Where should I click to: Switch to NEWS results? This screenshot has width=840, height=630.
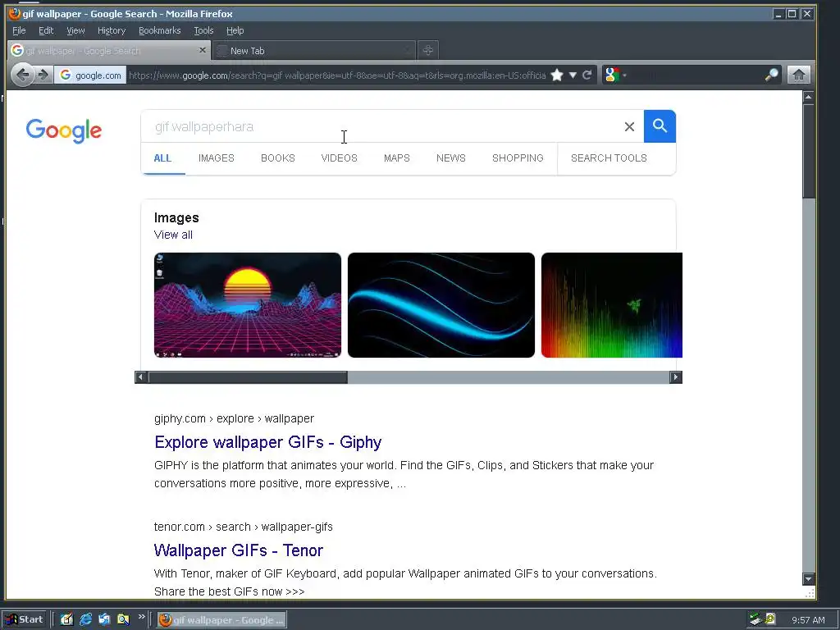(x=451, y=158)
